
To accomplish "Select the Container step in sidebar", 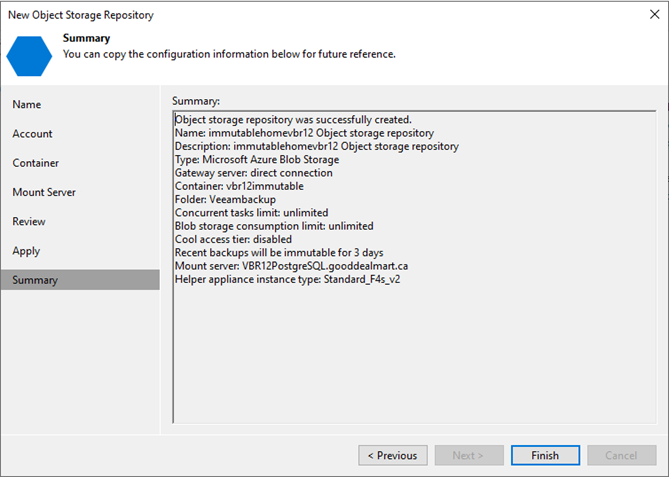I will click(x=36, y=163).
